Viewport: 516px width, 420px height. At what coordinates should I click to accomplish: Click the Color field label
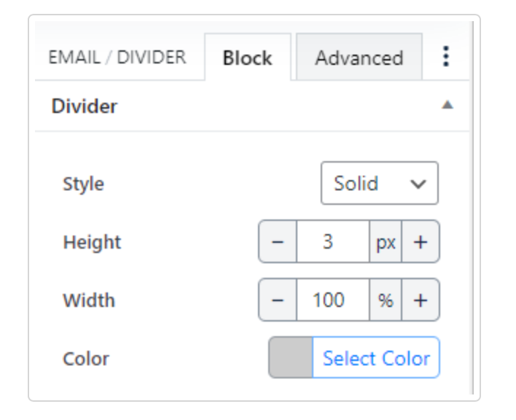85,359
